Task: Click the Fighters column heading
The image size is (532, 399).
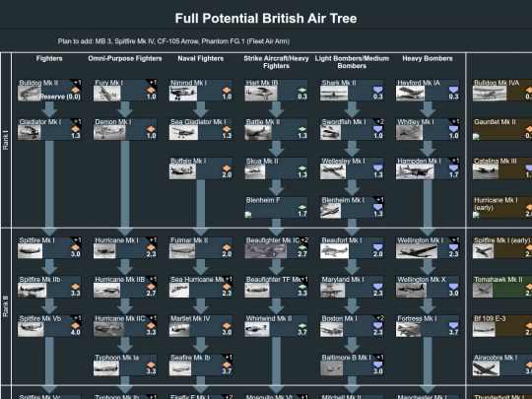Action: pos(49,58)
